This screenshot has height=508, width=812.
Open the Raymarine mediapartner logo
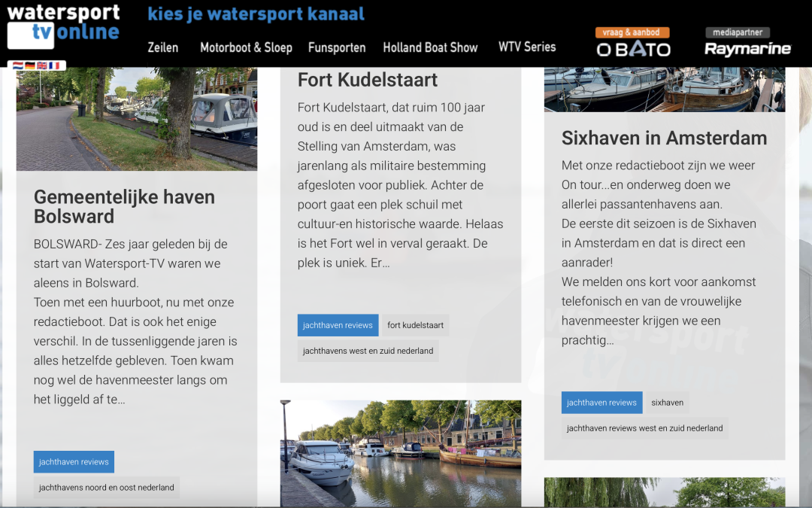[x=747, y=42]
